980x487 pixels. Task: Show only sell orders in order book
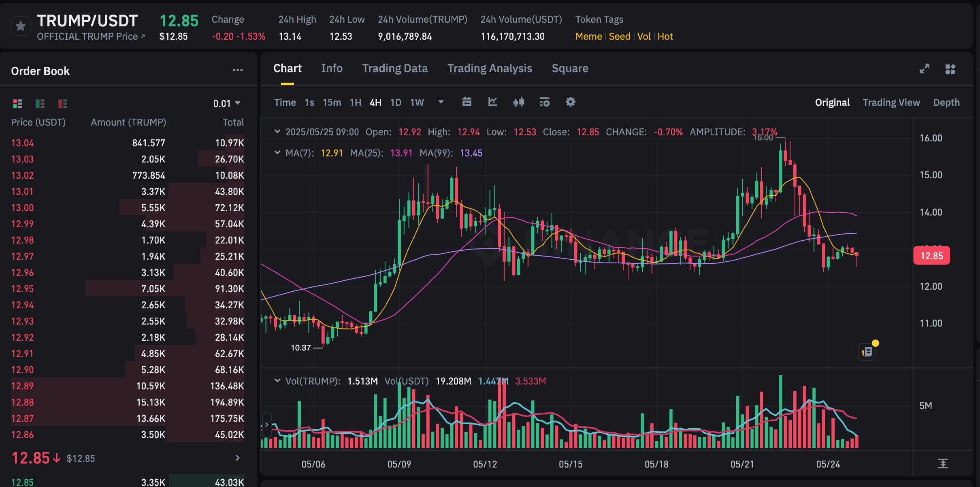point(63,104)
